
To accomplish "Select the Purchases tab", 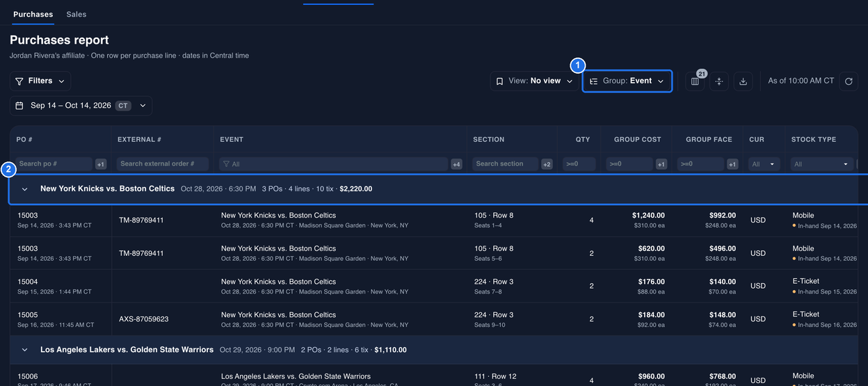I will (x=33, y=14).
